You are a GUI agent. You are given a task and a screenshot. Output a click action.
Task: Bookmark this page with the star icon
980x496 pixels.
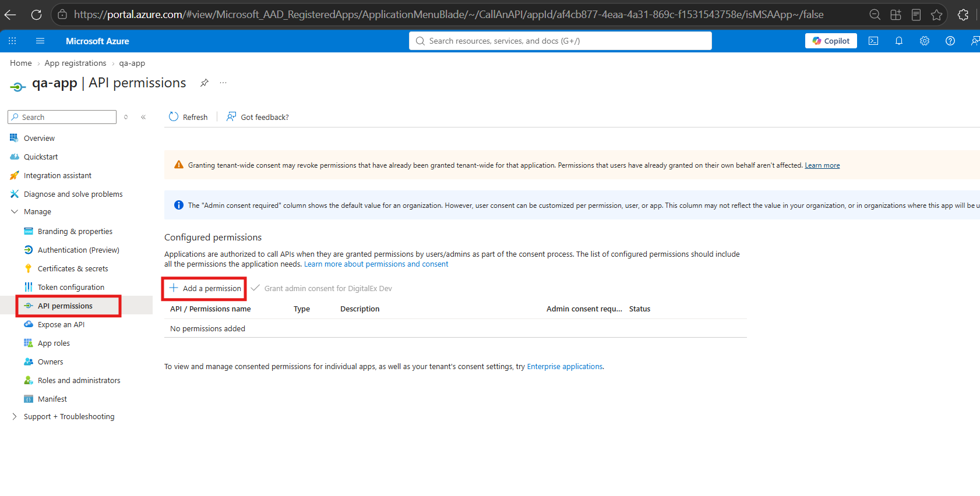936,15
